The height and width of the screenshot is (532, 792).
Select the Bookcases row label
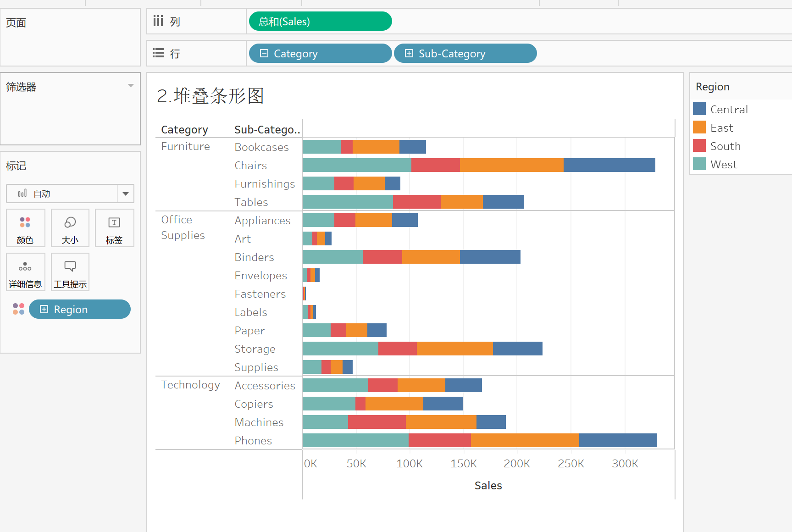(261, 147)
